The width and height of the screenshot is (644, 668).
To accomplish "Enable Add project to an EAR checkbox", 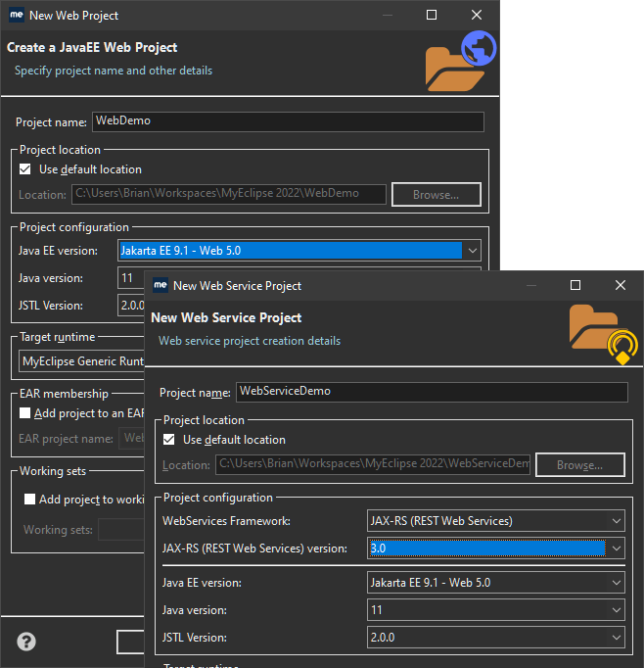I will pyautogui.click(x=25, y=413).
